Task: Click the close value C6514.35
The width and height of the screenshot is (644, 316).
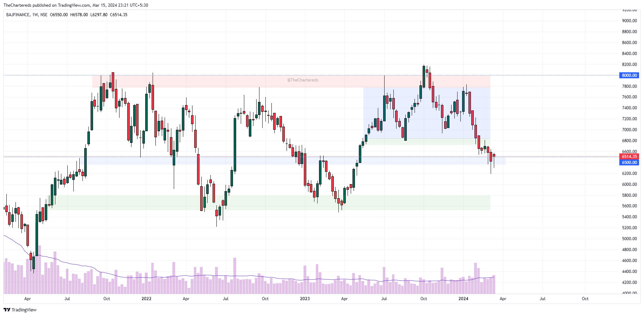Action: pyautogui.click(x=118, y=15)
